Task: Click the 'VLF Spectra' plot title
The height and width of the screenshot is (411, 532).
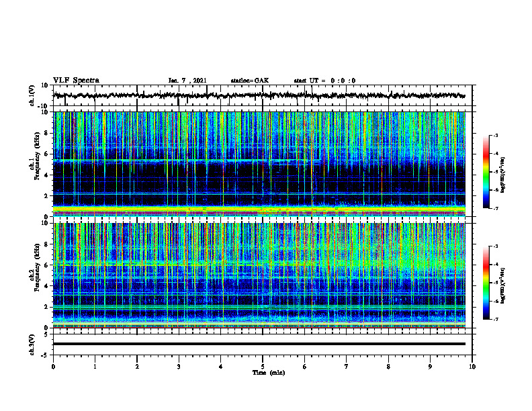Action: point(76,81)
